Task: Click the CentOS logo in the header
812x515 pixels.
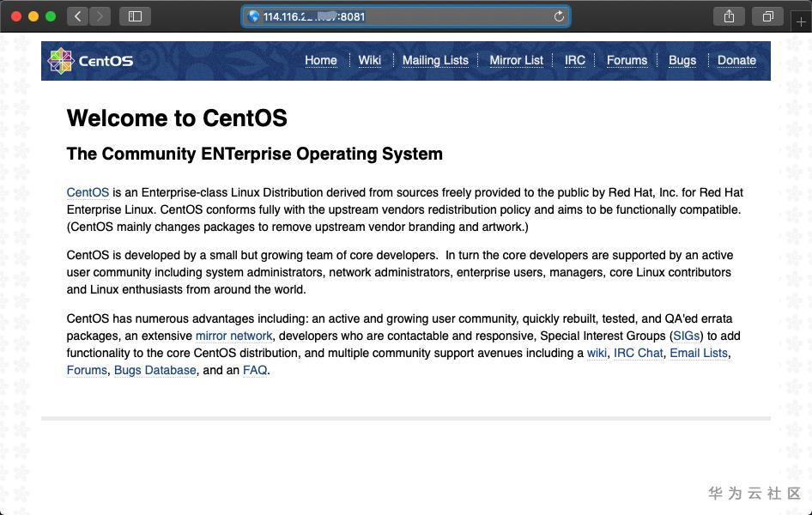Action: 90,61
